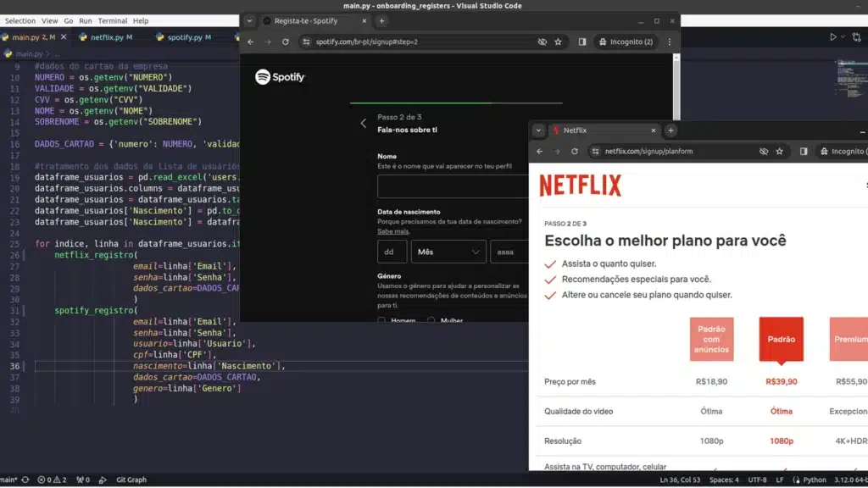Open Git Graph from the status bar
868x488 pixels.
point(131,480)
